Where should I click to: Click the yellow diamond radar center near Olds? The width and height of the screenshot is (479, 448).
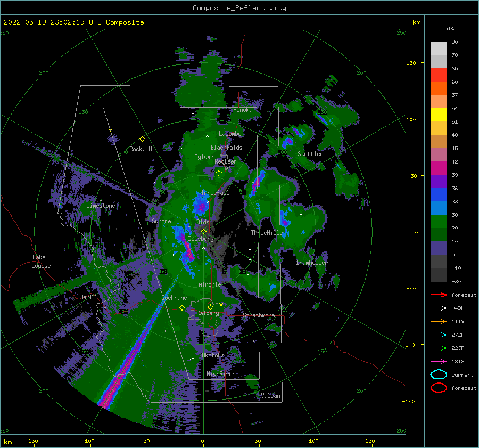tap(203, 232)
